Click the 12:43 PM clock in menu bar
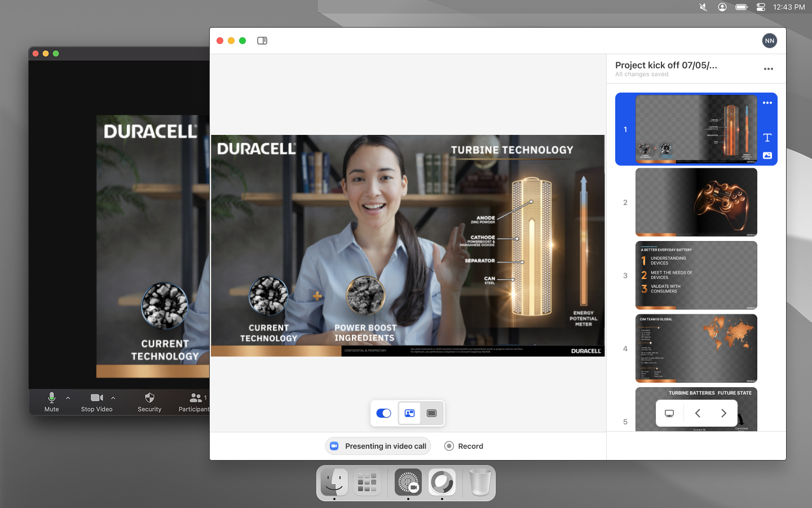Viewport: 812px width, 508px height. pos(789,7)
